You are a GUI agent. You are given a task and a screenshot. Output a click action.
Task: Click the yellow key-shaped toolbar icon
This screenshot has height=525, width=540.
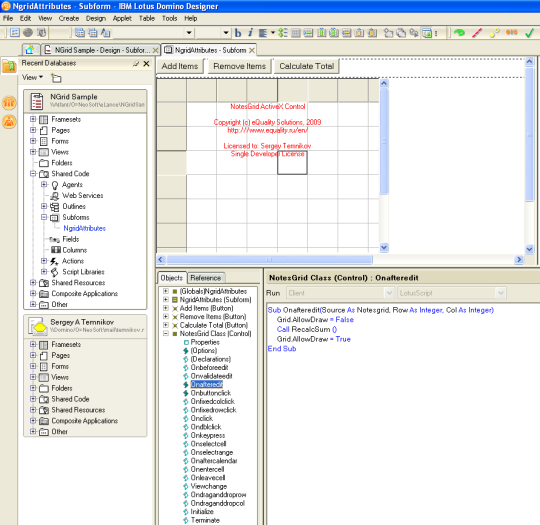tap(494, 33)
